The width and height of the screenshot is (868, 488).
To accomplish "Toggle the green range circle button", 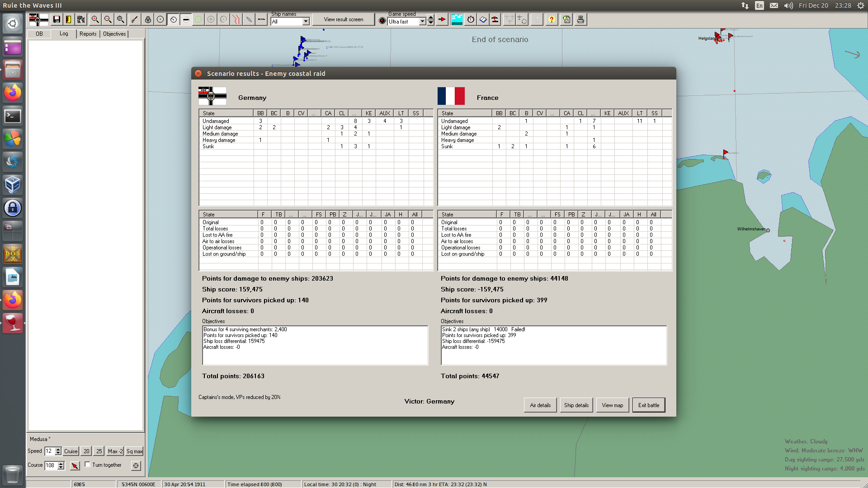I will [x=198, y=19].
